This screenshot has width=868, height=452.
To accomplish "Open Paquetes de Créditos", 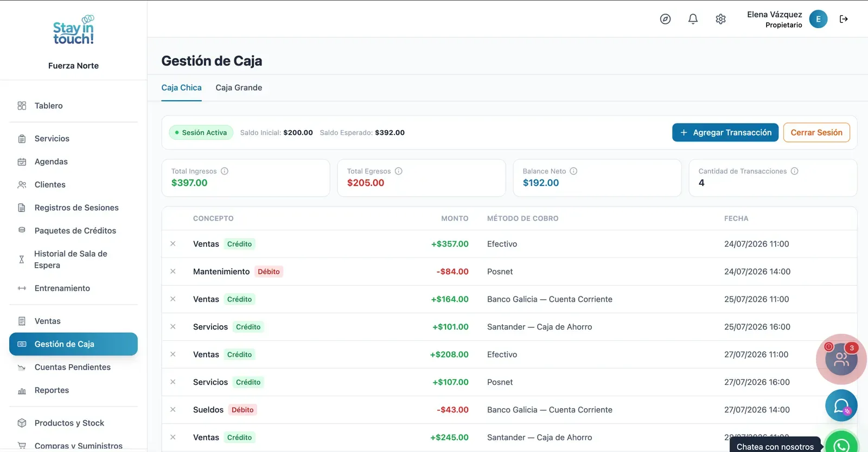I will click(x=73, y=231).
